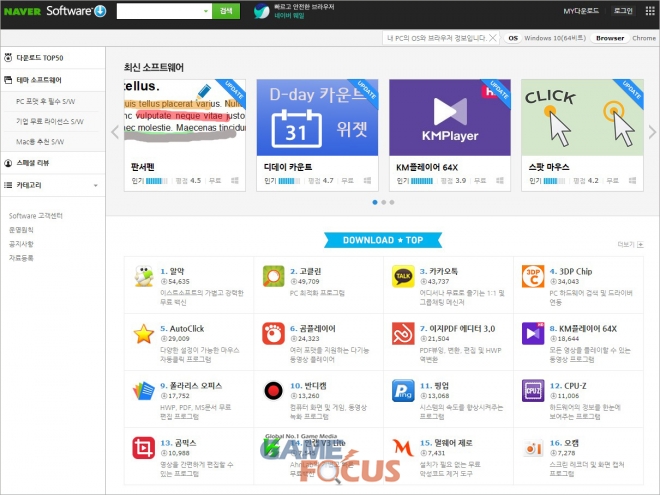Image resolution: width=660 pixels, height=495 pixels.
Task: Click the AutoClick star icon
Action: tap(143, 333)
